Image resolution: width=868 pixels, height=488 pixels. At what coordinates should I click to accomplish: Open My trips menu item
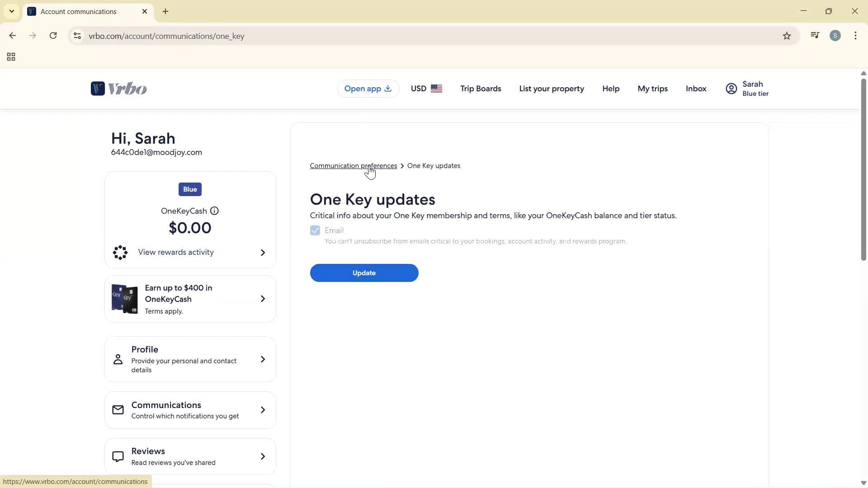pos(652,89)
